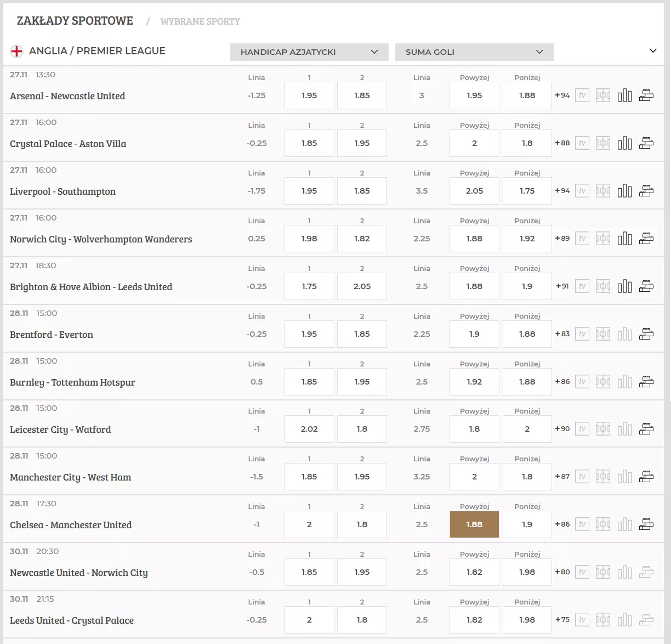Open the Chelsea - Manchester United match
Image resolution: width=671 pixels, height=644 pixels.
coord(71,525)
